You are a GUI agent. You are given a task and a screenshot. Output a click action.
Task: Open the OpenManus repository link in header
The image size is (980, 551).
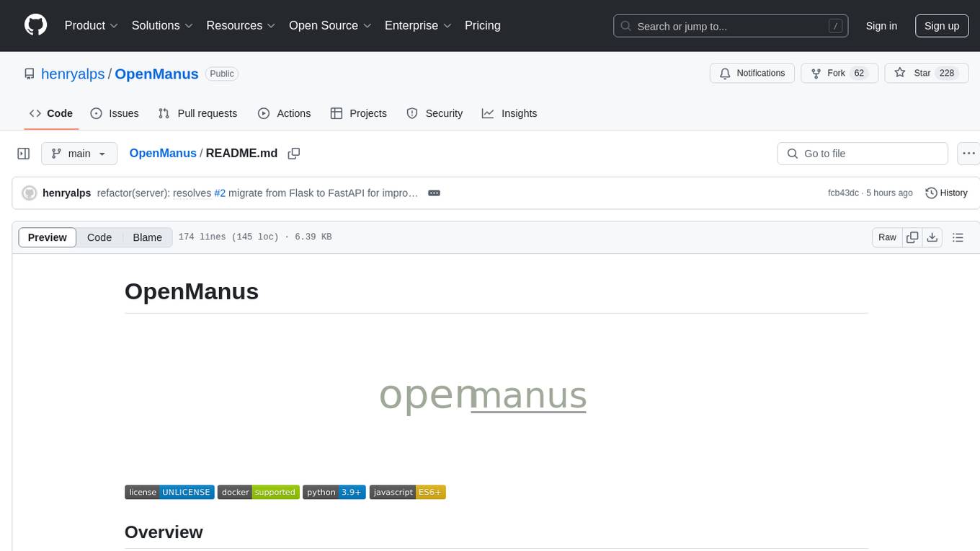[x=156, y=74]
